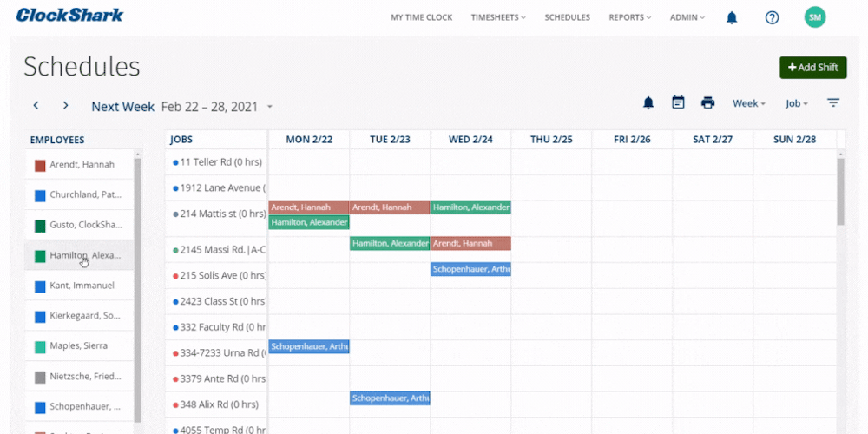This screenshot has height=434, width=868.
Task: Open Schopenhauer shift on 348 Alix Rd
Action: 390,398
